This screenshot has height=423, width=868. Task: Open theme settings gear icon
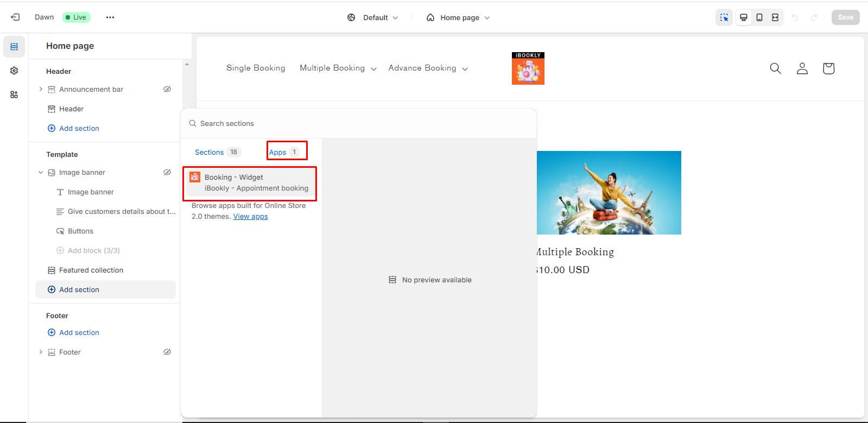(x=14, y=71)
